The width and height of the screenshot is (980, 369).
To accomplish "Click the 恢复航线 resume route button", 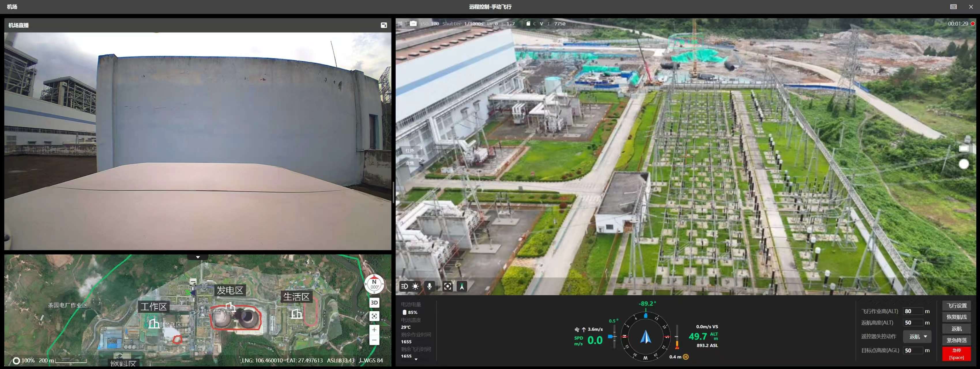I will pyautogui.click(x=956, y=317).
